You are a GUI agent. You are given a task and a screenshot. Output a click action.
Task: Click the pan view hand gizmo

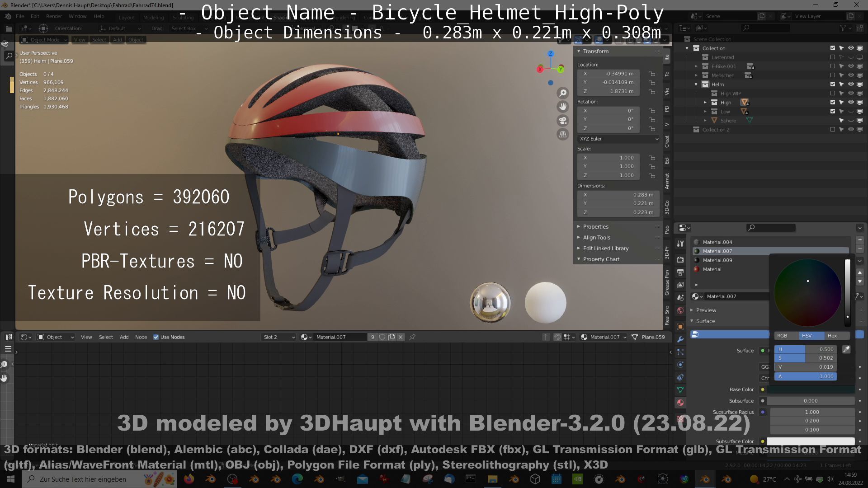(x=563, y=107)
